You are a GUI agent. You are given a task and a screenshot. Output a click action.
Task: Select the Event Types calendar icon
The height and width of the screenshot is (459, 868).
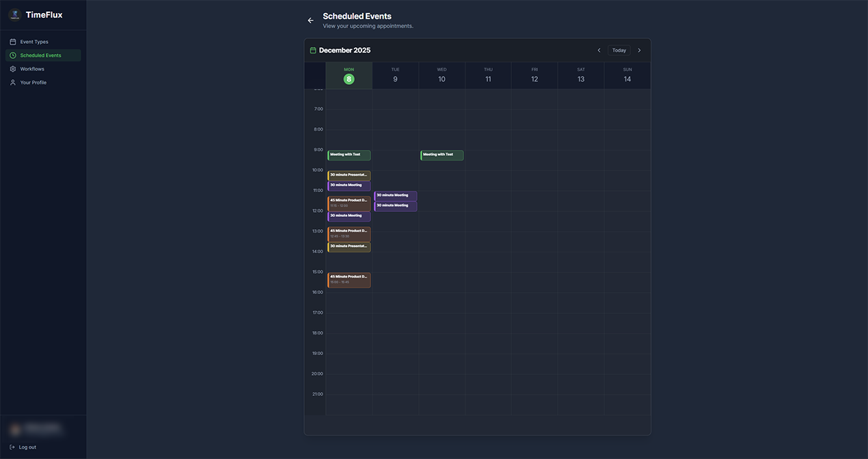point(12,41)
